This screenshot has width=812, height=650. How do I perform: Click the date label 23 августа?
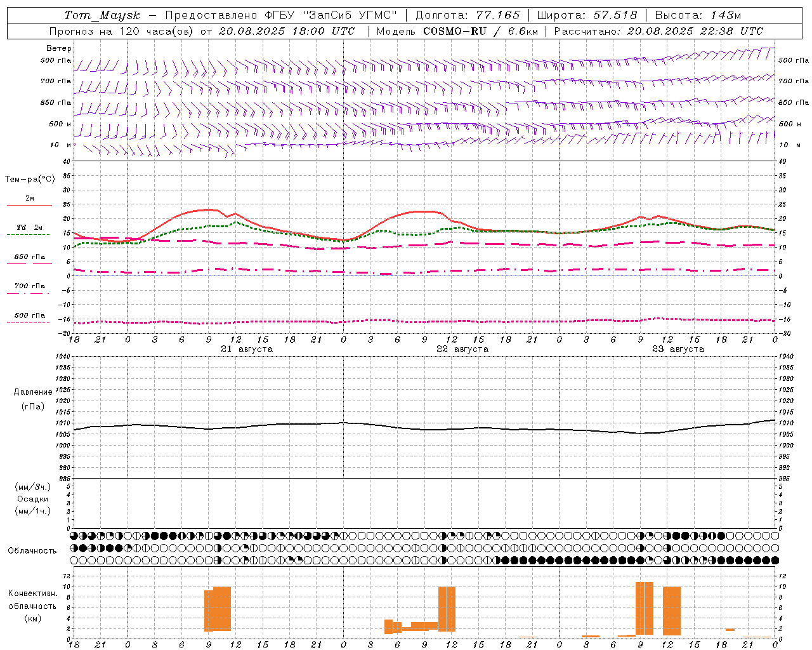[678, 349]
